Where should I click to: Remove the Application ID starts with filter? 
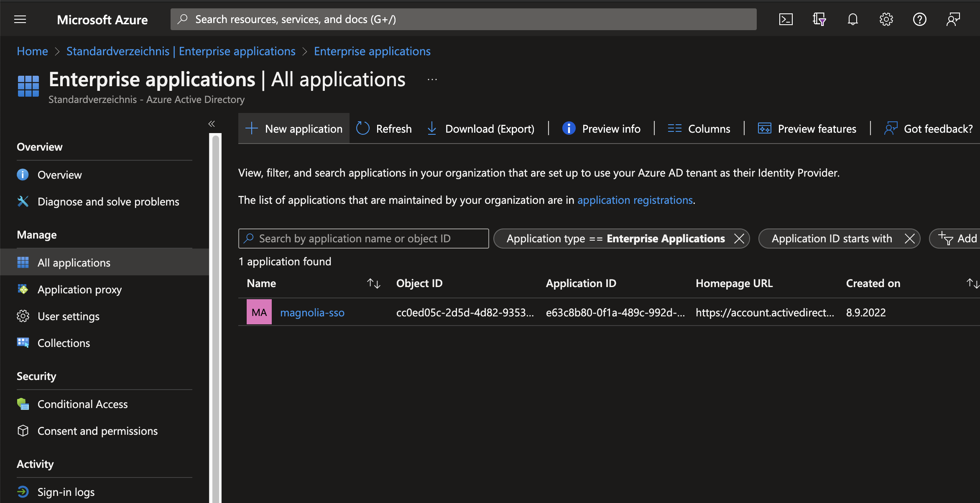(x=910, y=239)
